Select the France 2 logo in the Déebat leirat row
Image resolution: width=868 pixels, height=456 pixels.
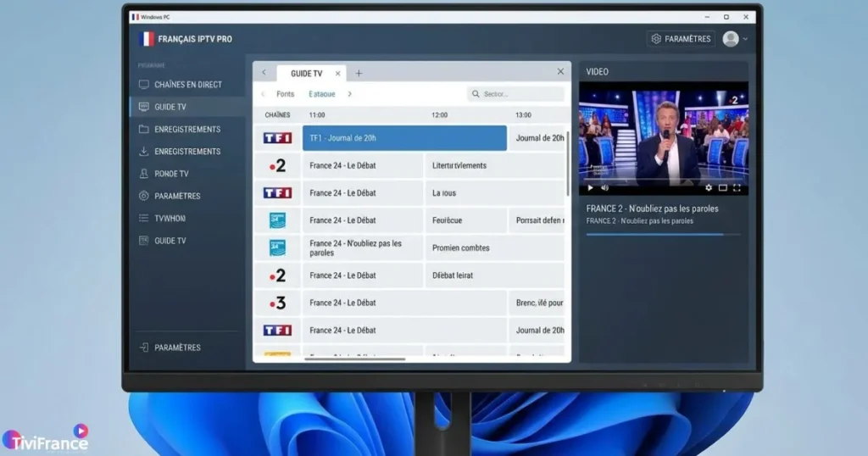click(x=277, y=275)
